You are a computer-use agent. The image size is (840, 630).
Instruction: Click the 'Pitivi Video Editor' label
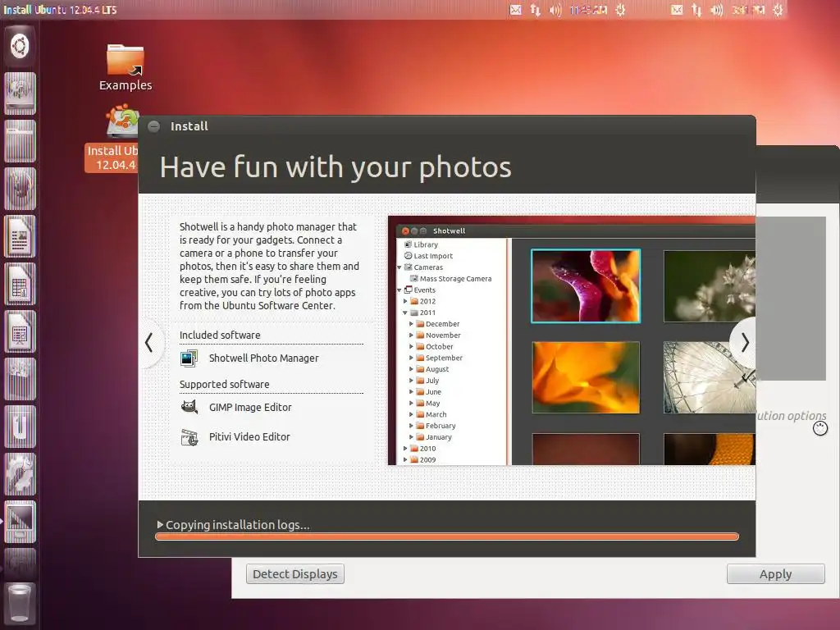(249, 437)
